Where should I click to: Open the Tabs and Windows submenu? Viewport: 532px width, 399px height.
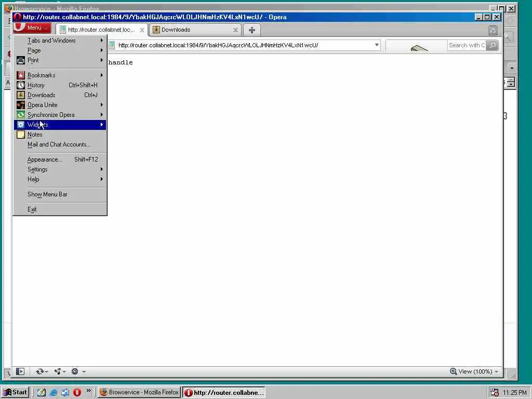60,41
